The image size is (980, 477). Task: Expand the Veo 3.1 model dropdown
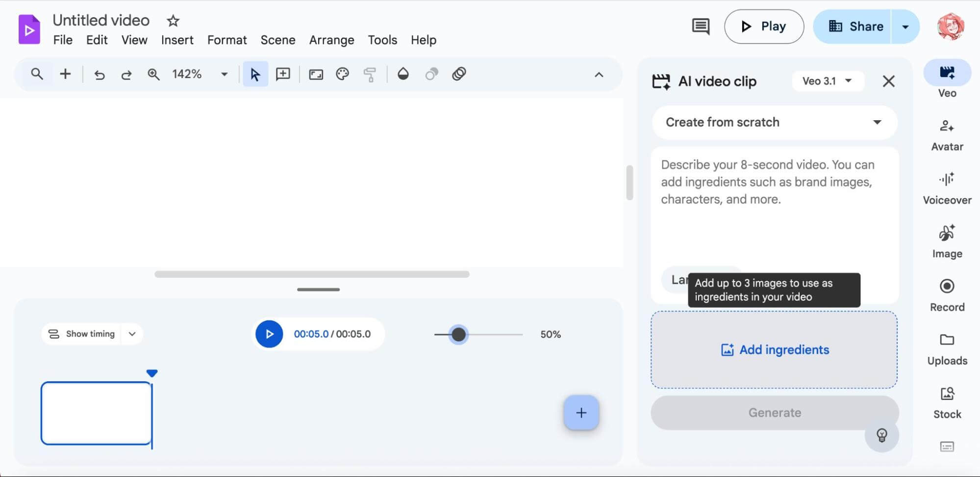[x=827, y=81]
